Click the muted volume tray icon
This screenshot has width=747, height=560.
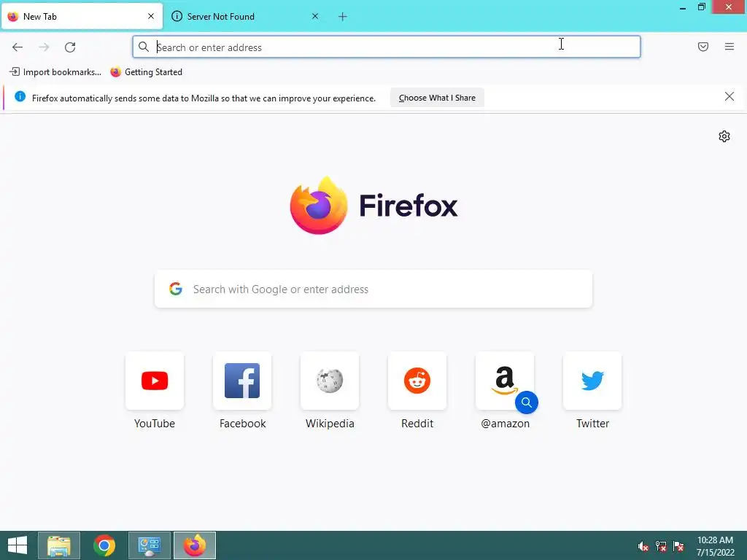pyautogui.click(x=643, y=546)
